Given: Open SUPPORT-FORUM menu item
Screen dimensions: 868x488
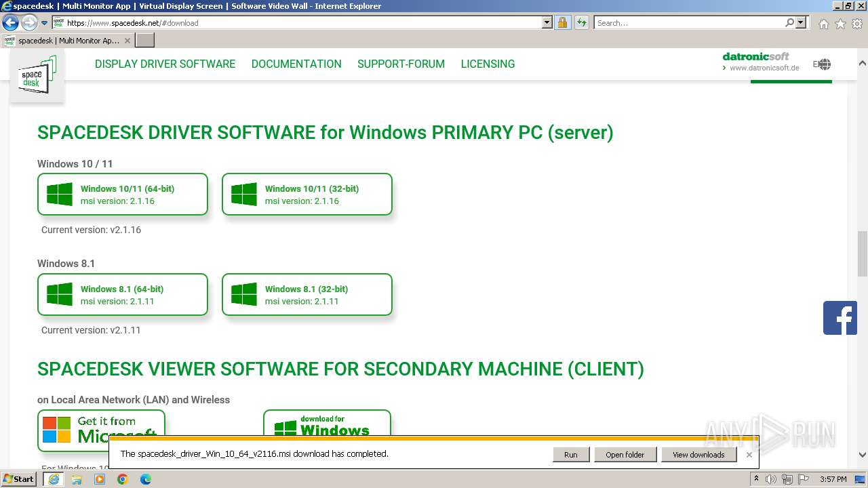Looking at the screenshot, I should tap(401, 64).
